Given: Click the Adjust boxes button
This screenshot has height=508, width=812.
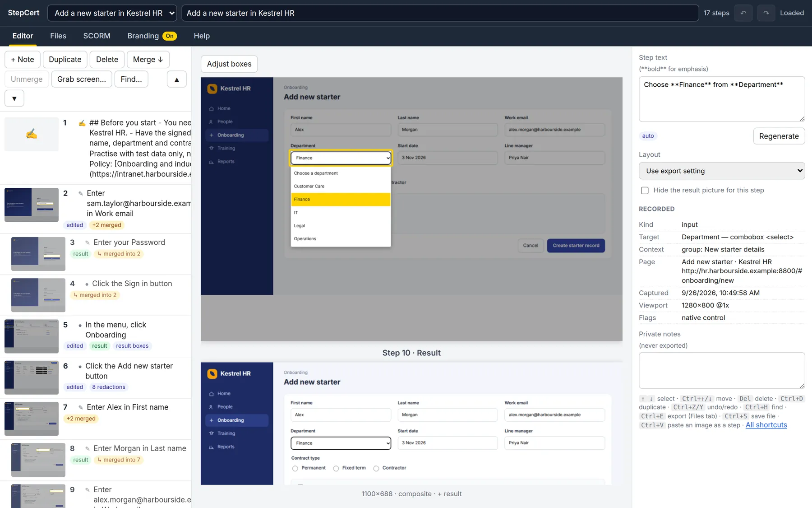Looking at the screenshot, I should 229,64.
